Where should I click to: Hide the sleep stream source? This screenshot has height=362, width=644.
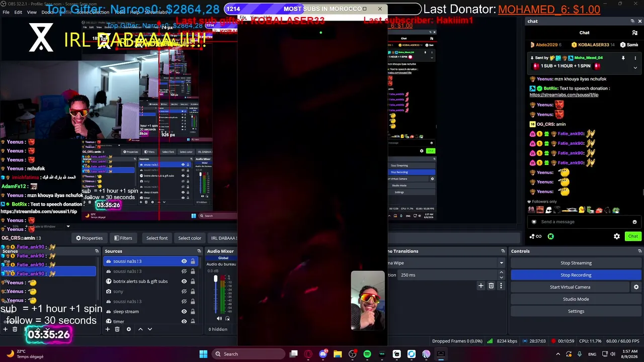coord(184,312)
